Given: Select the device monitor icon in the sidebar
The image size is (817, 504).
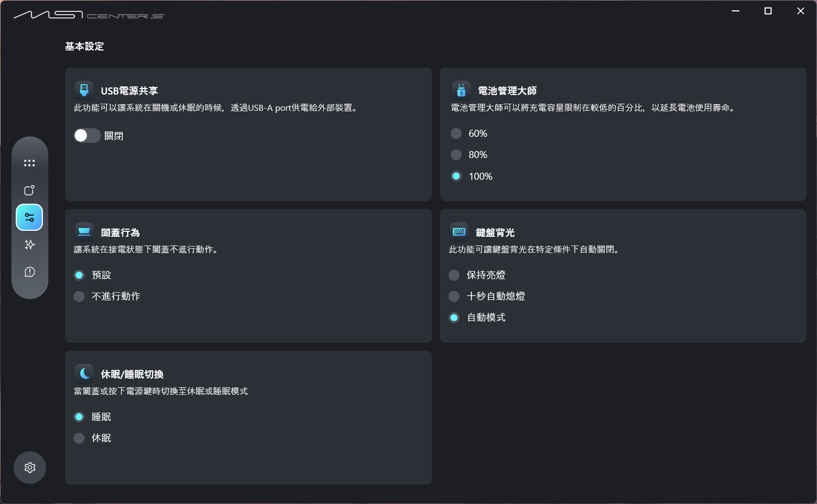Looking at the screenshot, I should (29, 190).
